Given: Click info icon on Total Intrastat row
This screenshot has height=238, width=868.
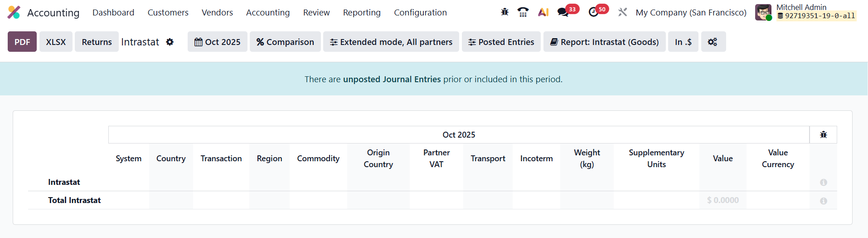Looking at the screenshot, I should [x=824, y=201].
